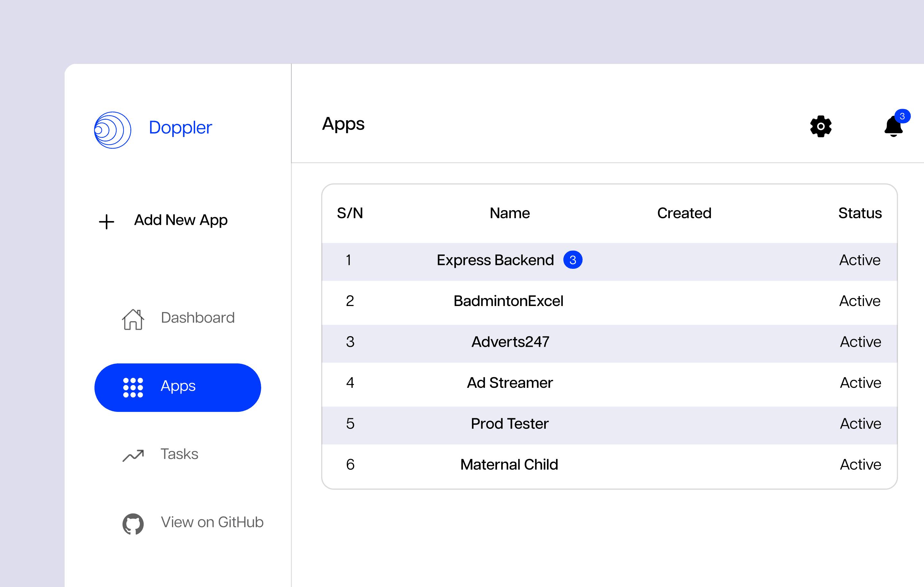Click the Doppler concentric circles logo
This screenshot has height=587, width=924.
(x=112, y=130)
